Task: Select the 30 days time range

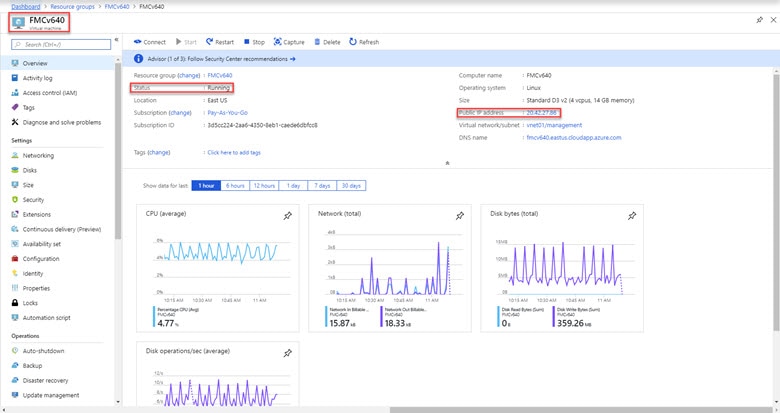Action: [x=352, y=186]
